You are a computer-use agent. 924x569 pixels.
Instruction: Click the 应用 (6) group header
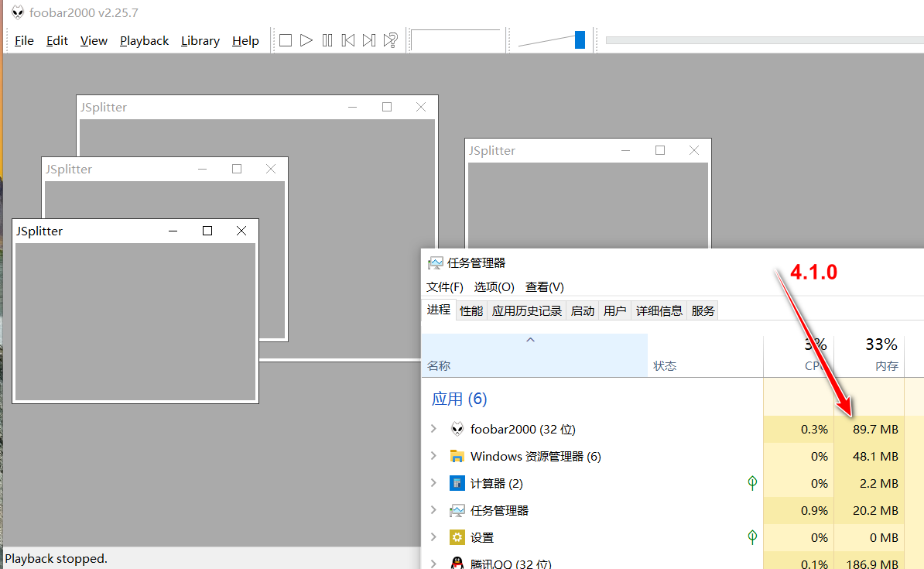click(459, 399)
